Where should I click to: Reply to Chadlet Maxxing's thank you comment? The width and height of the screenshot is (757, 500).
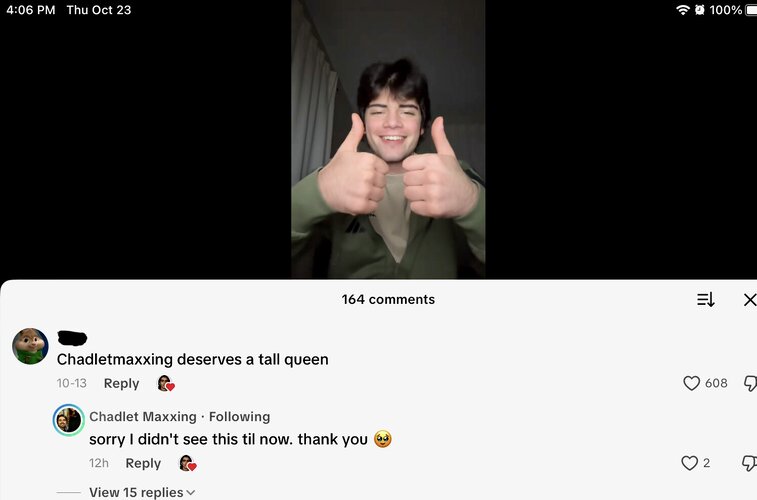click(143, 463)
